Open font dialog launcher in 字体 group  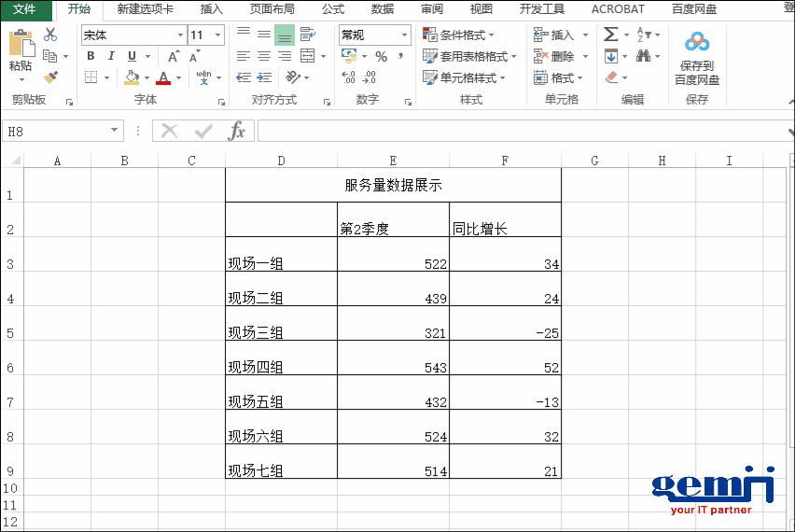[x=221, y=102]
